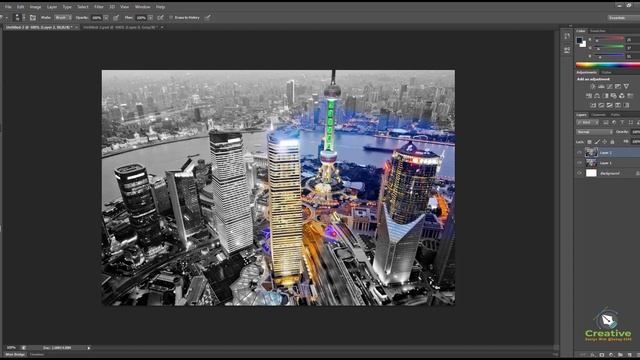Open the Flow slider arrow in options bar

pos(151,18)
